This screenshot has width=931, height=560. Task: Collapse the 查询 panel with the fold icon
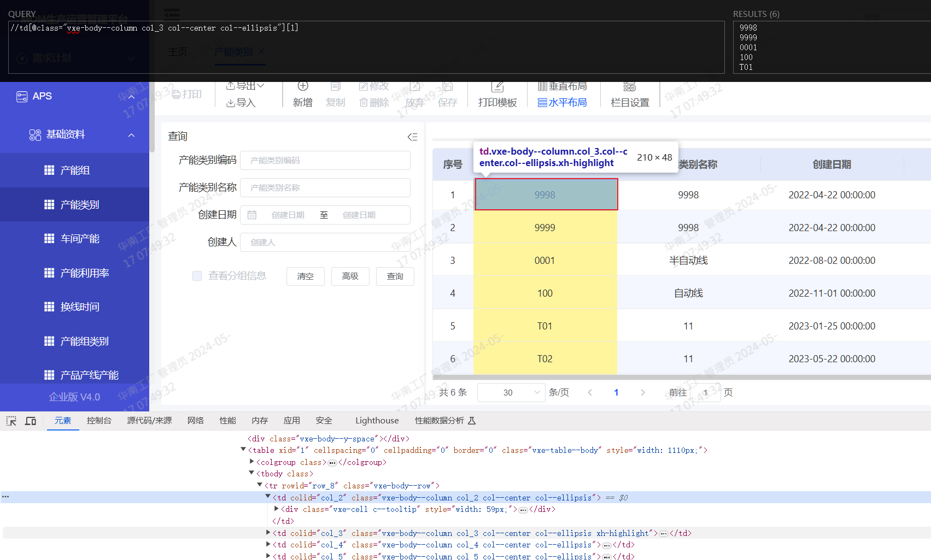[412, 137]
